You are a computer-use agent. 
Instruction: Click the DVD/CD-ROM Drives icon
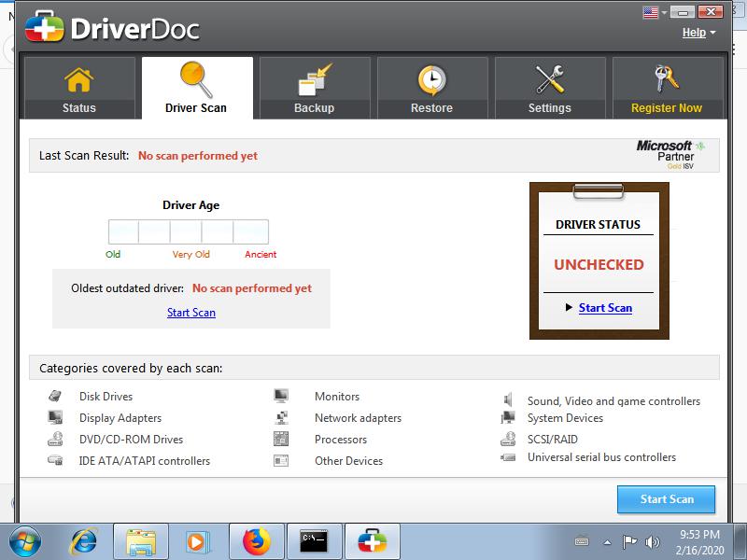click(x=55, y=439)
